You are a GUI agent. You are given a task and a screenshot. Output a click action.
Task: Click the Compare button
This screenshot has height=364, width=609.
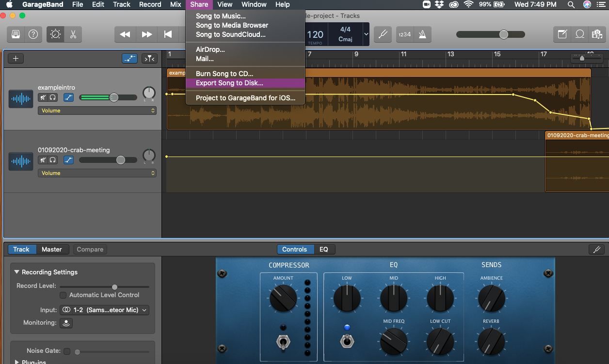pos(90,250)
